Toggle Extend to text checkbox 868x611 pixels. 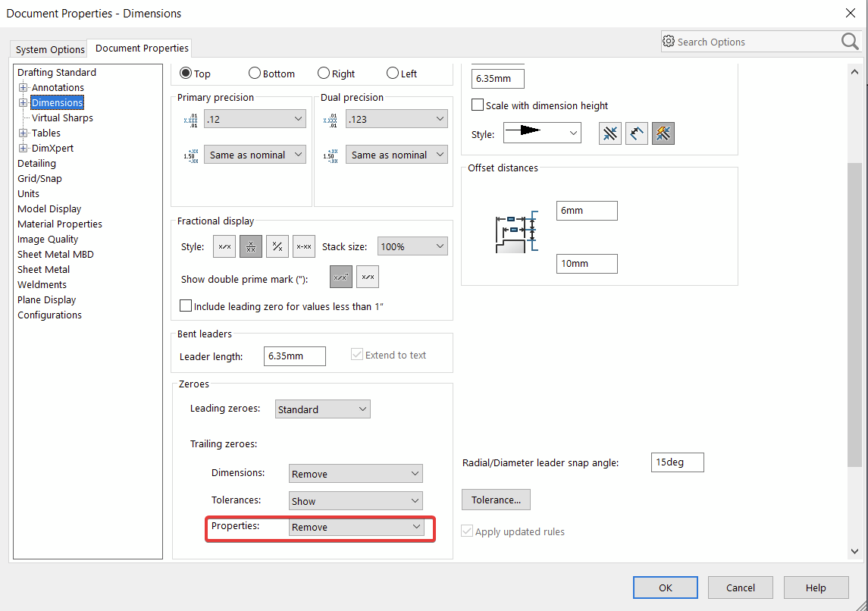[357, 354]
